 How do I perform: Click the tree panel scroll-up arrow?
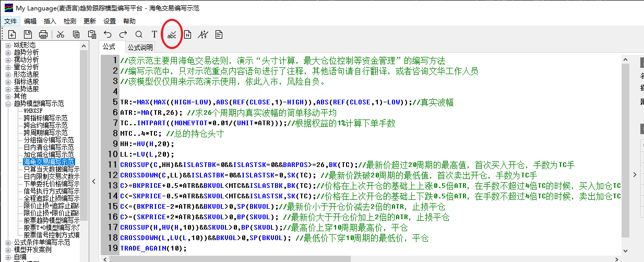pos(84,46)
